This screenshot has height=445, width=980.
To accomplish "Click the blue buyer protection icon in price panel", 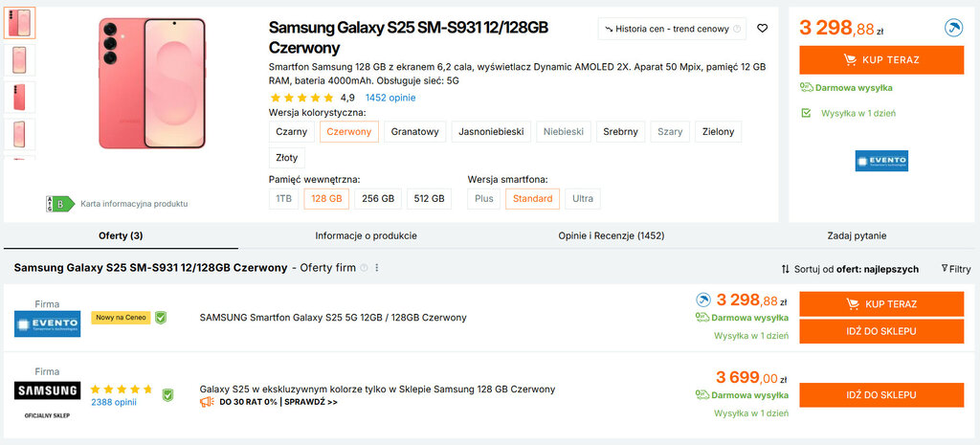I will click(x=953, y=28).
